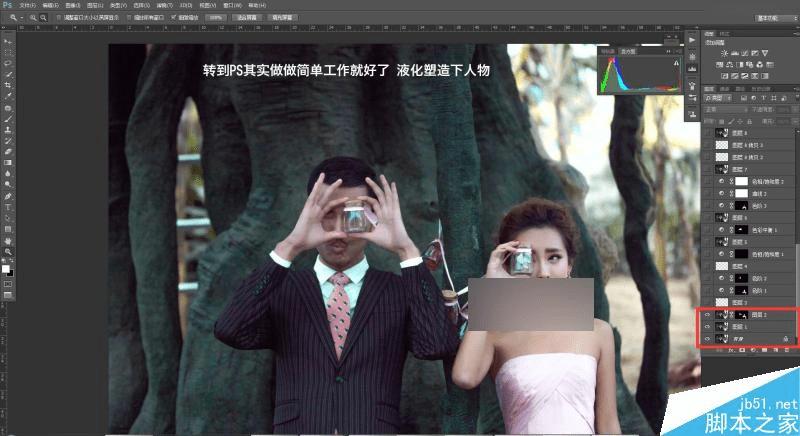Uncheck the 细微缩放 checkbox

tap(173, 17)
